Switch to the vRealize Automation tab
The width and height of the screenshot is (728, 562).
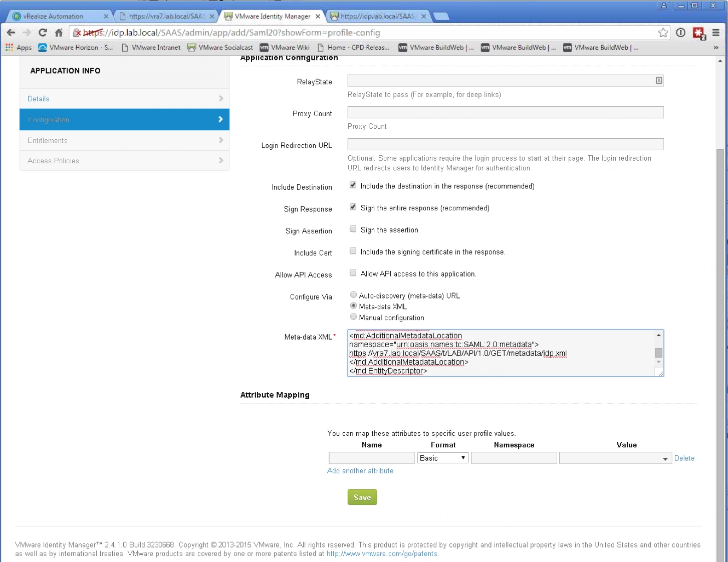pos(59,17)
